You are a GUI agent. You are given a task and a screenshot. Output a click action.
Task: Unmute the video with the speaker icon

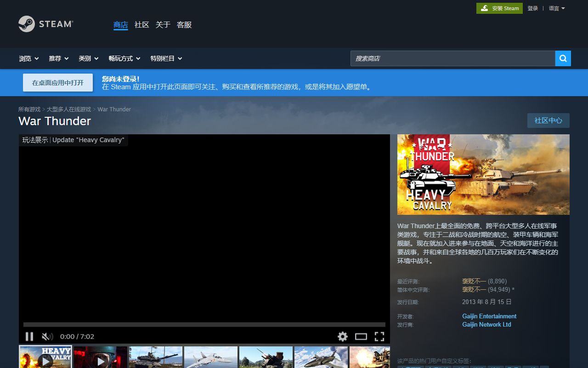47,336
